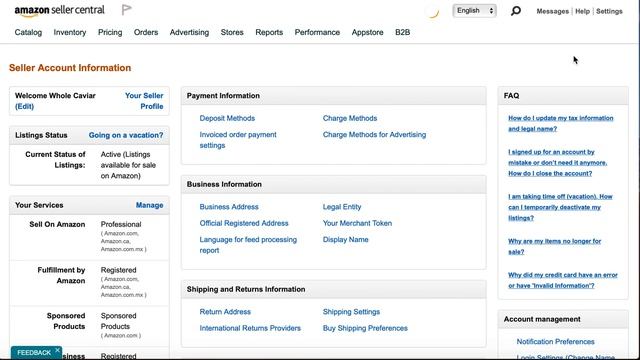Open the Catalog menu
The height and width of the screenshot is (360, 640).
click(28, 32)
